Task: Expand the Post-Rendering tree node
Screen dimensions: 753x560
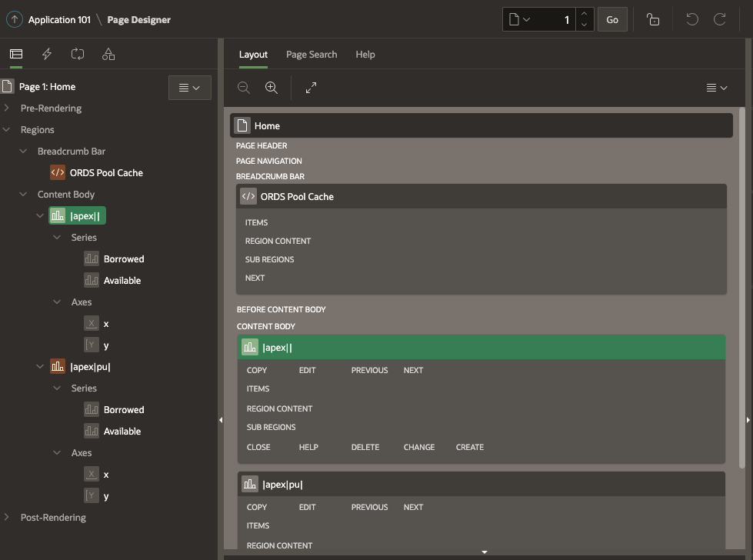Action: pos(7,518)
